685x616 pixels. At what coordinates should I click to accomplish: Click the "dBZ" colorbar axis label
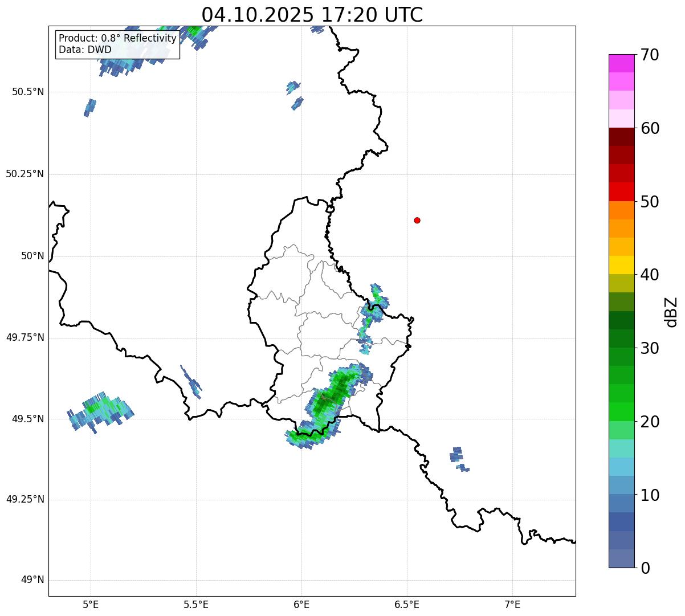671,312
